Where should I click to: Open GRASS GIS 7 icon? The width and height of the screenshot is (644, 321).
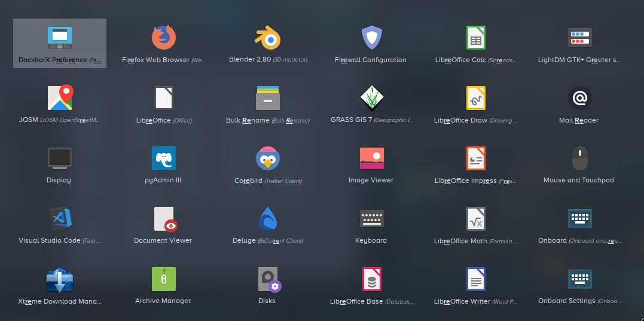tap(372, 98)
